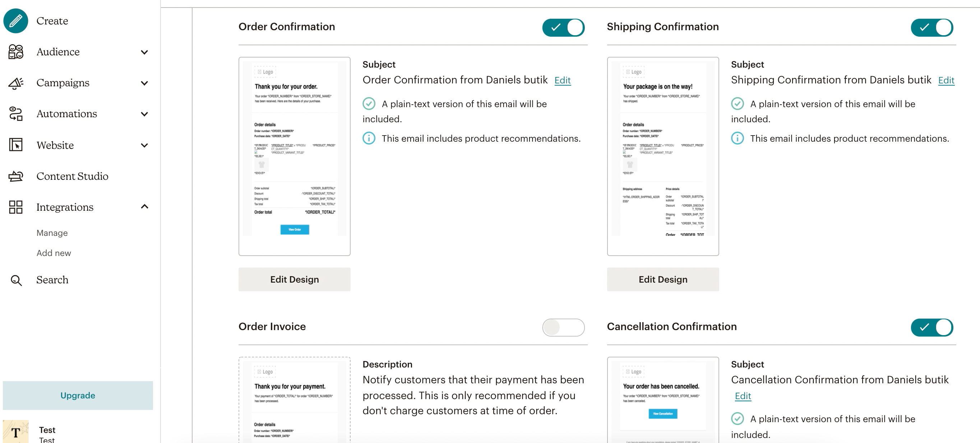Expand the Automations menu chevron
This screenshot has height=443, width=980.
point(144,114)
